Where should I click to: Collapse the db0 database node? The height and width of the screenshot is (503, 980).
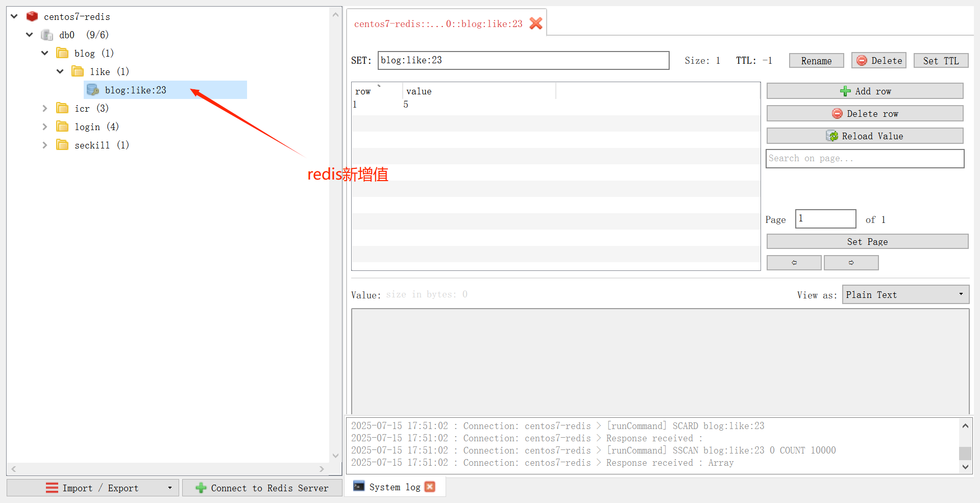30,35
